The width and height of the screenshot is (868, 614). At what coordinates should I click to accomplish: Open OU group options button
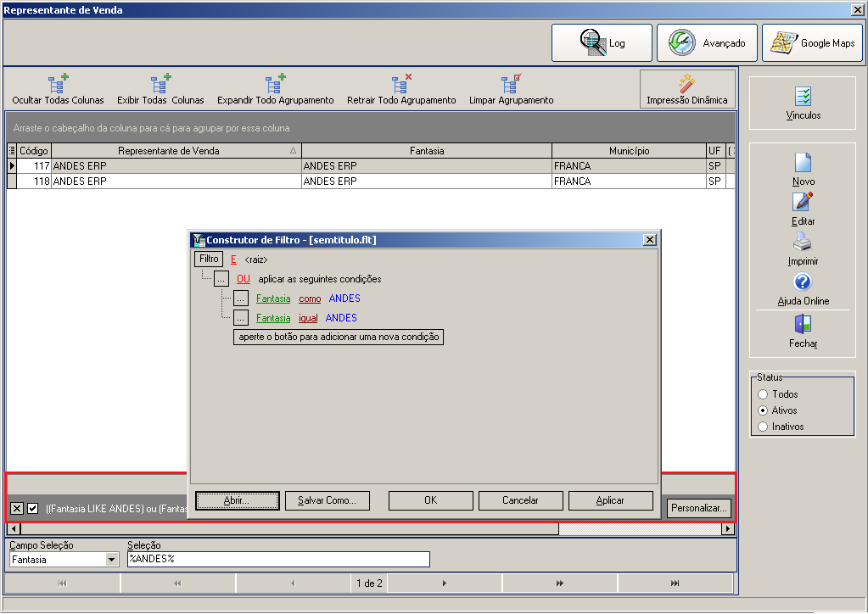(221, 279)
